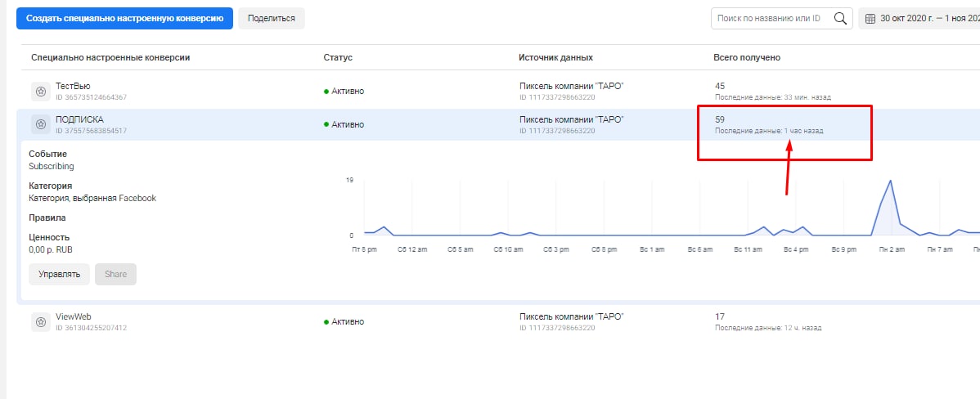
Task: Click Последние данные: 12 ч. назад
Action: click(768, 328)
